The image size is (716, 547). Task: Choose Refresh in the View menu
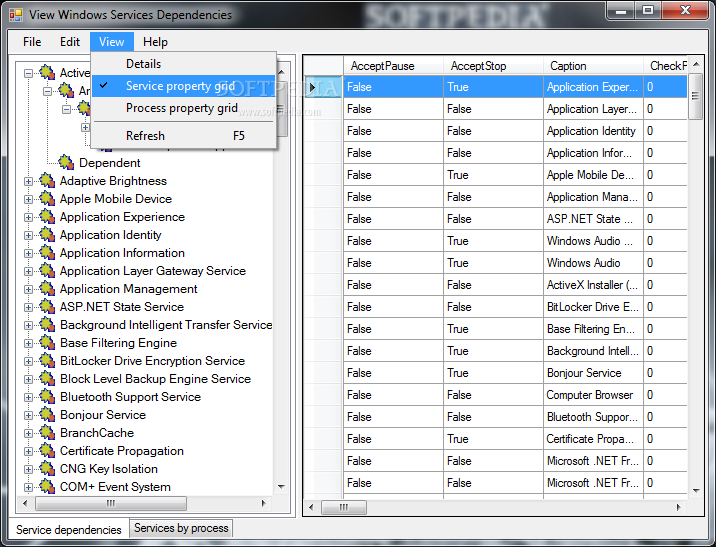point(184,136)
